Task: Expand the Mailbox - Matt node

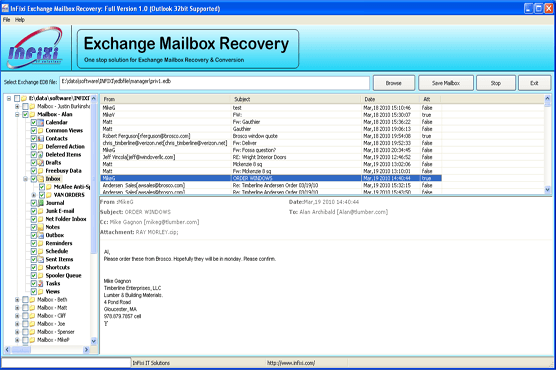Action: click(17, 308)
